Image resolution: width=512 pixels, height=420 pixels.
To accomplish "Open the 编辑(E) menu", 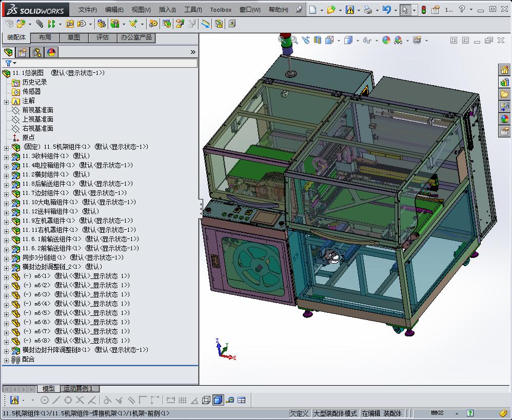I will [x=114, y=10].
